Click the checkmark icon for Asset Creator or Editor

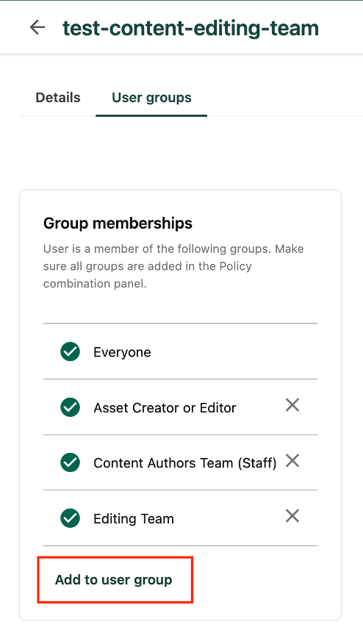71,407
